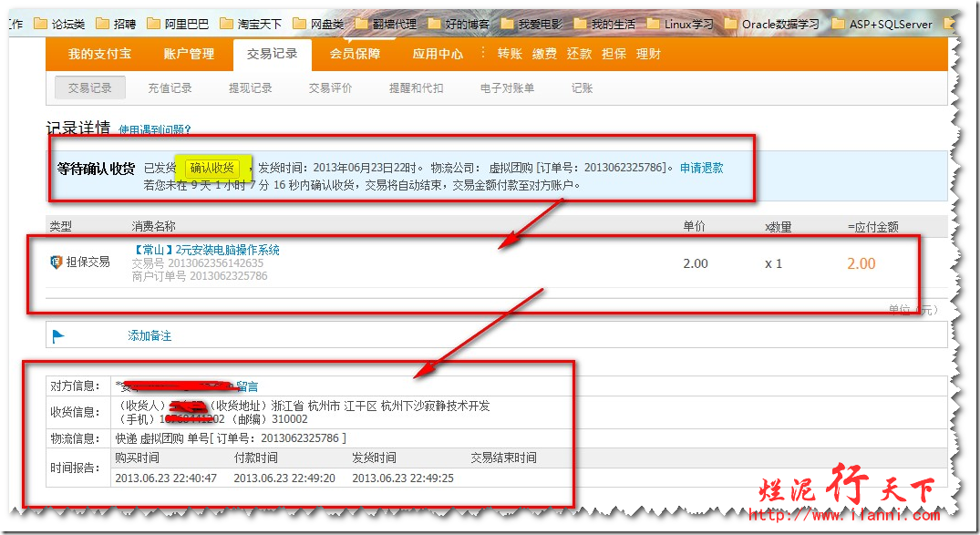This screenshot has width=980, height=535.
Task: Click the 担保 shortcut link
Action: [x=614, y=54]
